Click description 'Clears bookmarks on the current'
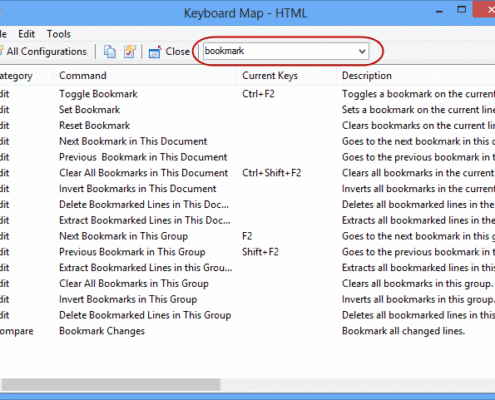This screenshot has height=400, width=495. [418, 125]
